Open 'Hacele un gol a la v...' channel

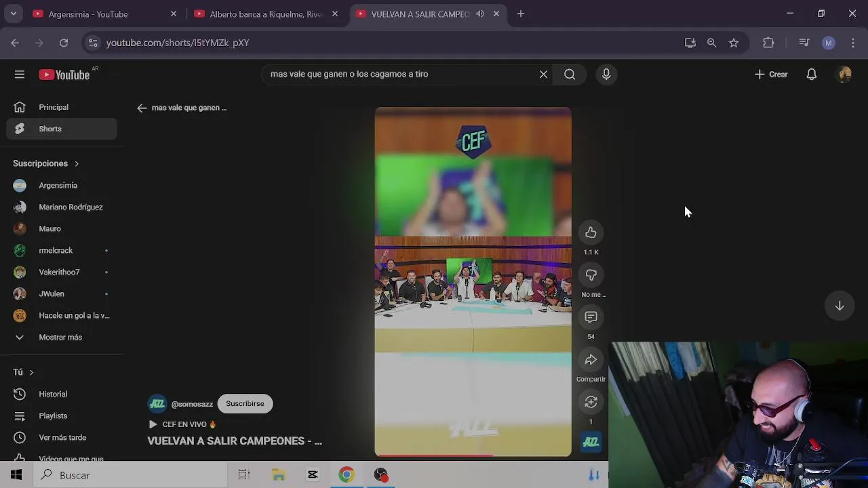click(x=62, y=315)
